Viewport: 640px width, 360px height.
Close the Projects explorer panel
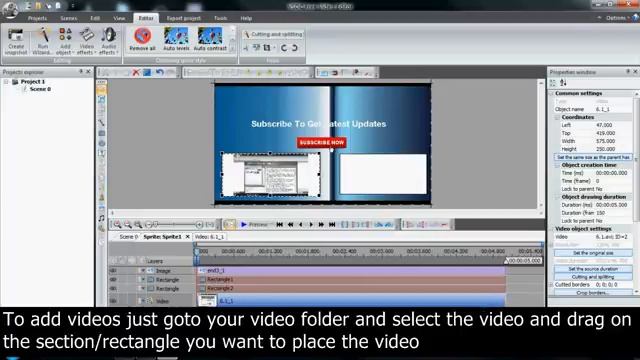(x=88, y=71)
